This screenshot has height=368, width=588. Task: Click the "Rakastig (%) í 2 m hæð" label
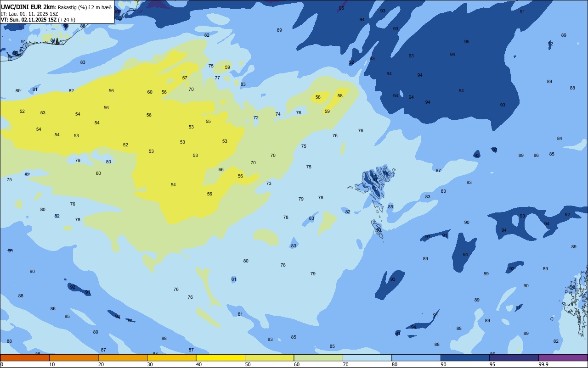point(85,7)
